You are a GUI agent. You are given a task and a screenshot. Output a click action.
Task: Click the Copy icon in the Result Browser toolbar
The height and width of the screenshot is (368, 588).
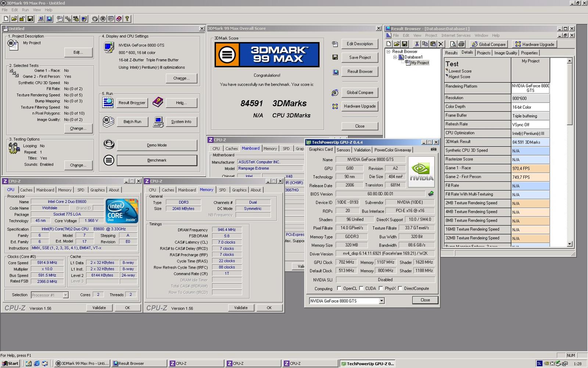click(425, 44)
